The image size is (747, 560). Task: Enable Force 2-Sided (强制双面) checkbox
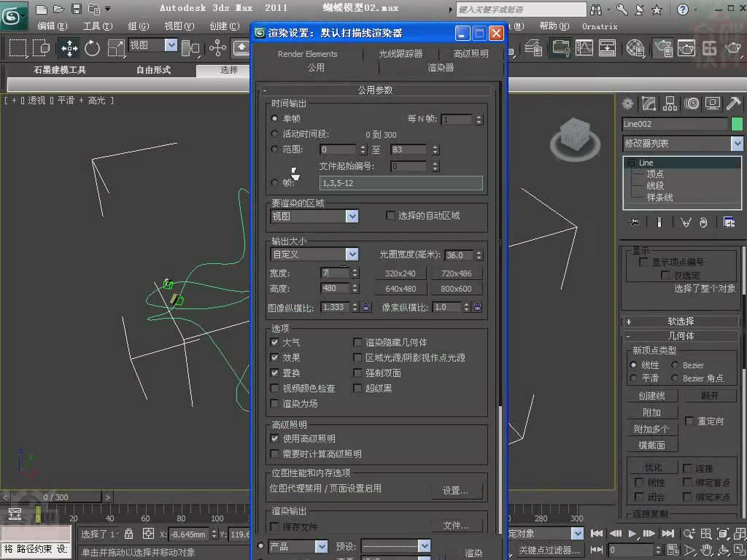coord(357,373)
